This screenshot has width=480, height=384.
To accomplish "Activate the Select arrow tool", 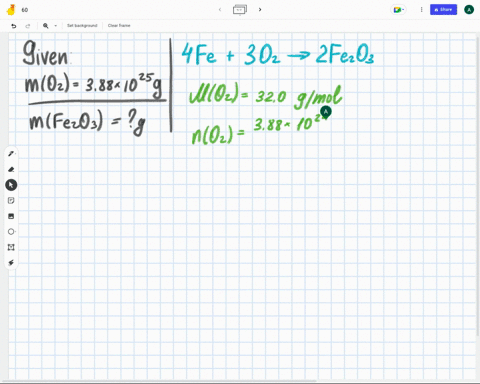I will click(x=11, y=185).
